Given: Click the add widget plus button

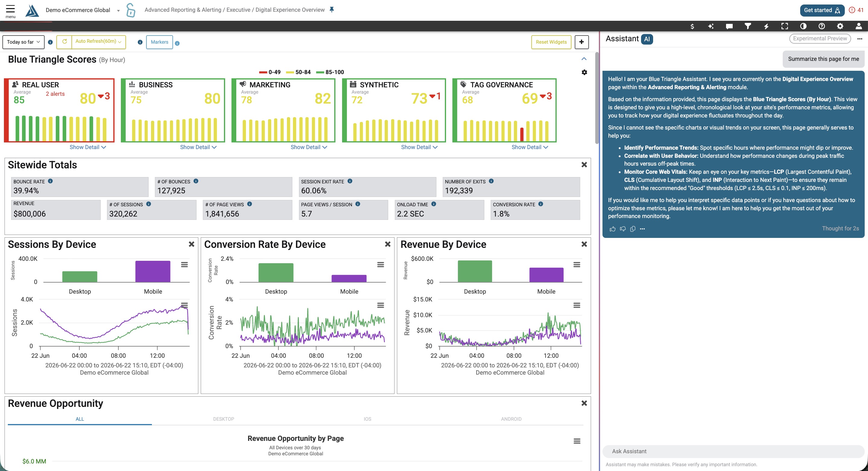Looking at the screenshot, I should (x=581, y=42).
